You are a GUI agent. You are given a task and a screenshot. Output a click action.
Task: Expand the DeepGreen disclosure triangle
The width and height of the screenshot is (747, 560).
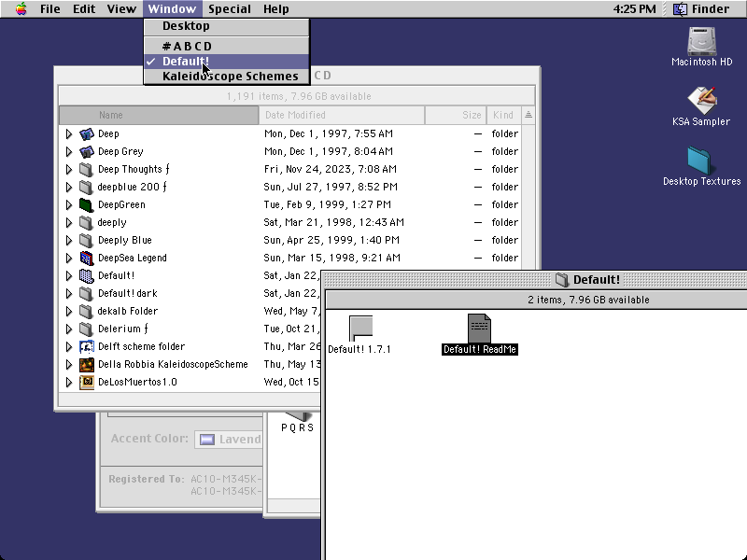[x=69, y=204]
